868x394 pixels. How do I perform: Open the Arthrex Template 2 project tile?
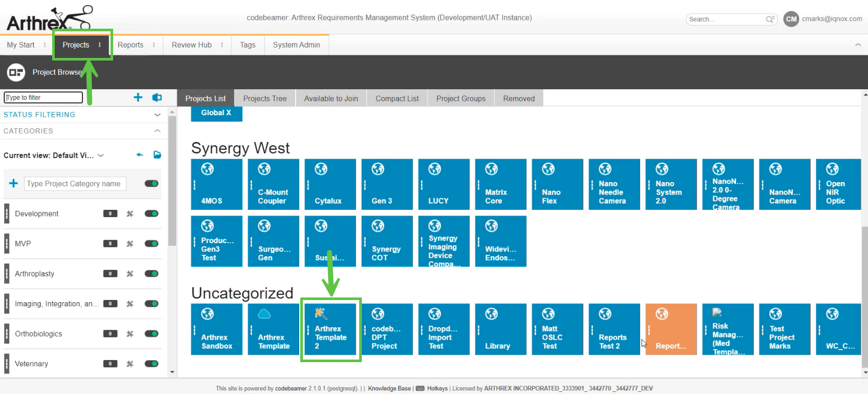tap(331, 329)
